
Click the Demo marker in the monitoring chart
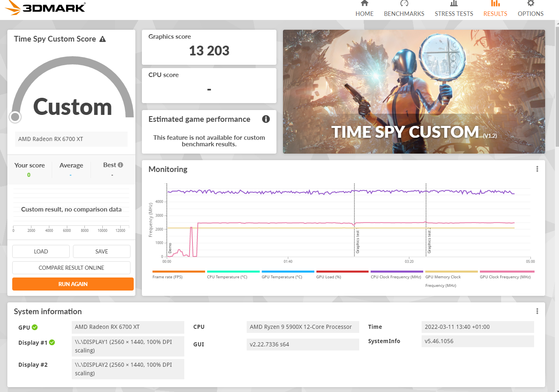[170, 248]
